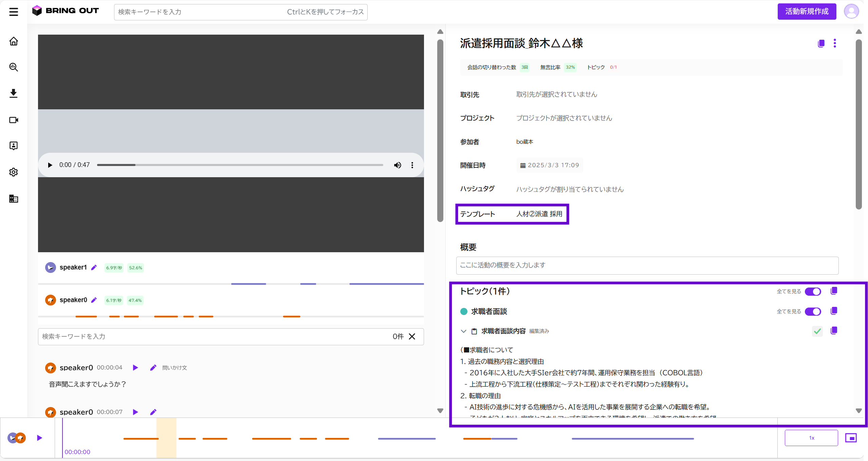
Task: Click the download sidebar icon
Action: click(14, 93)
